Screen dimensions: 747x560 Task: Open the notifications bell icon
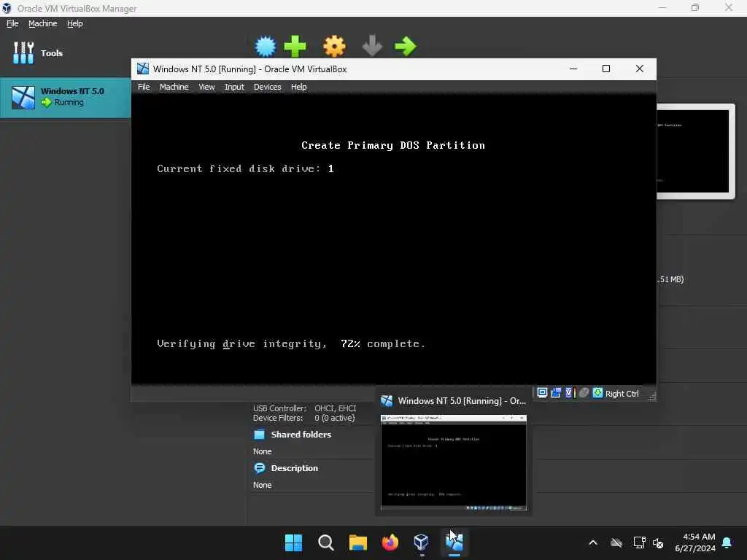pos(727,542)
